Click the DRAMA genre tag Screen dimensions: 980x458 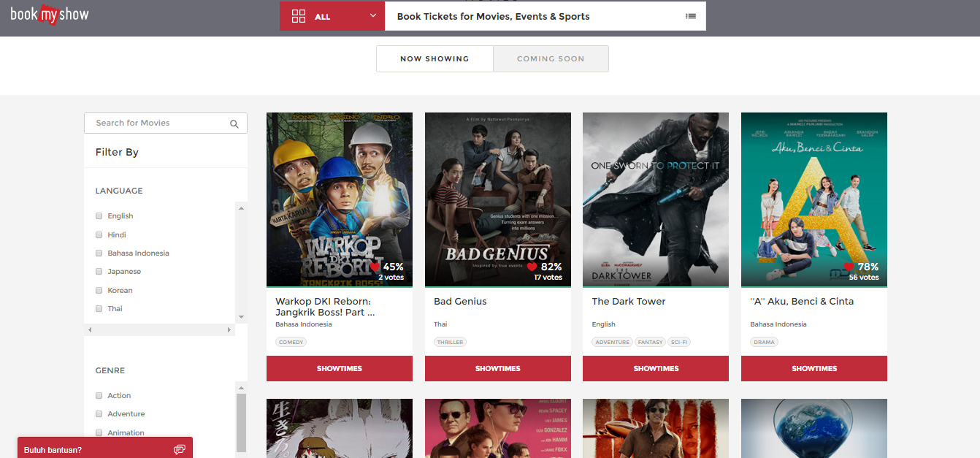pos(765,342)
